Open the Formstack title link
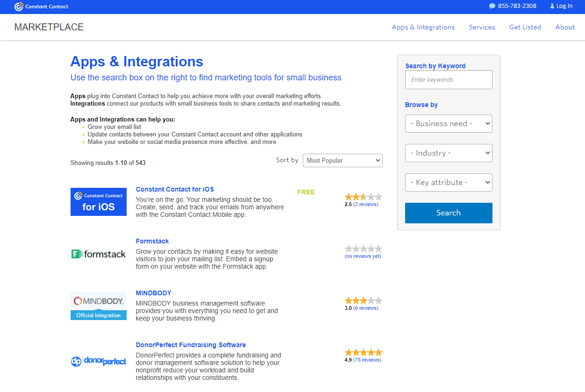The width and height of the screenshot is (585, 392). pyautogui.click(x=152, y=241)
